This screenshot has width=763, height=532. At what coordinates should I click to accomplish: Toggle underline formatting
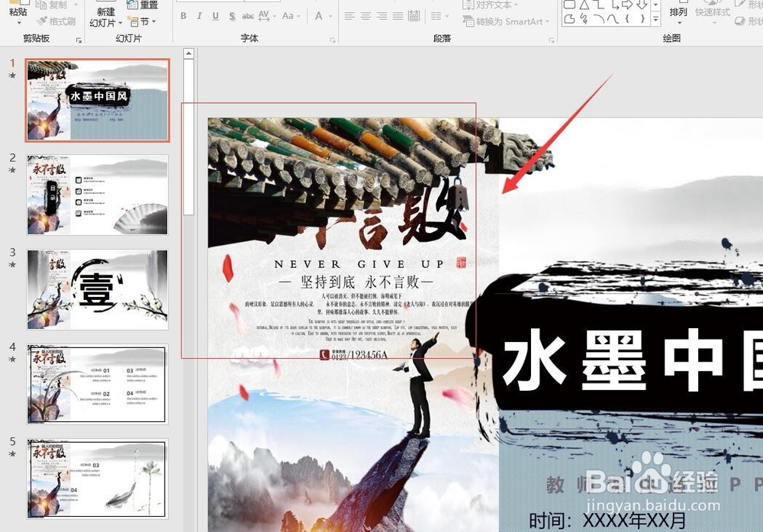coord(214,15)
